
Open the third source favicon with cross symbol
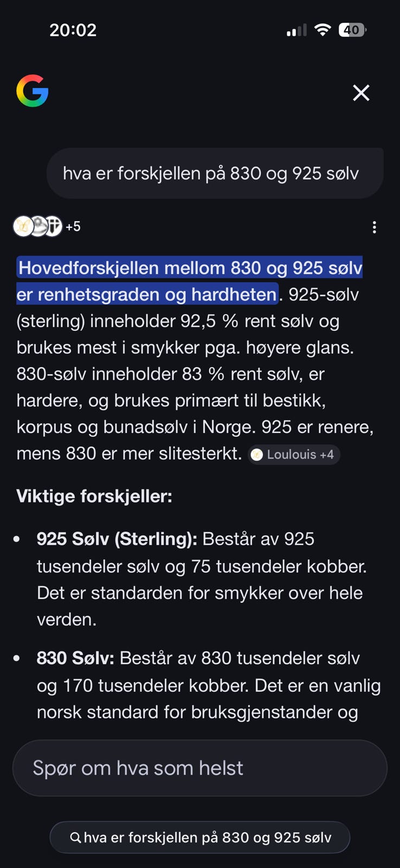(53, 226)
